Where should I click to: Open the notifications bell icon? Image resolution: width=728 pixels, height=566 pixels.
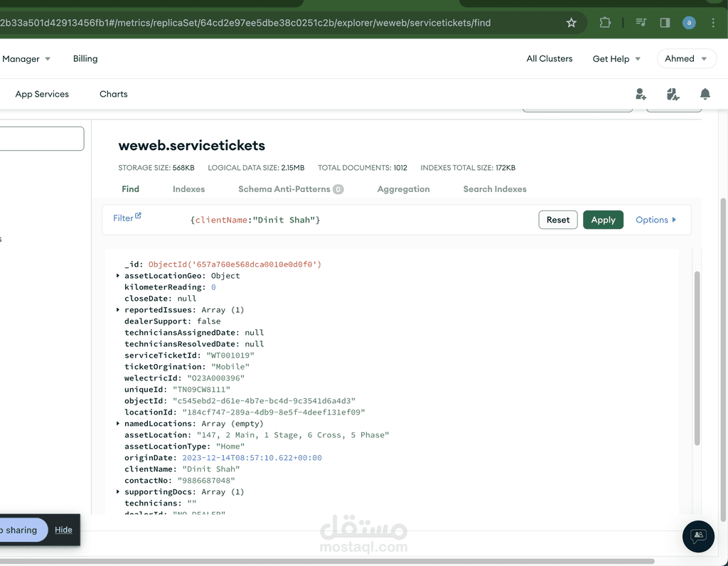[x=705, y=95]
